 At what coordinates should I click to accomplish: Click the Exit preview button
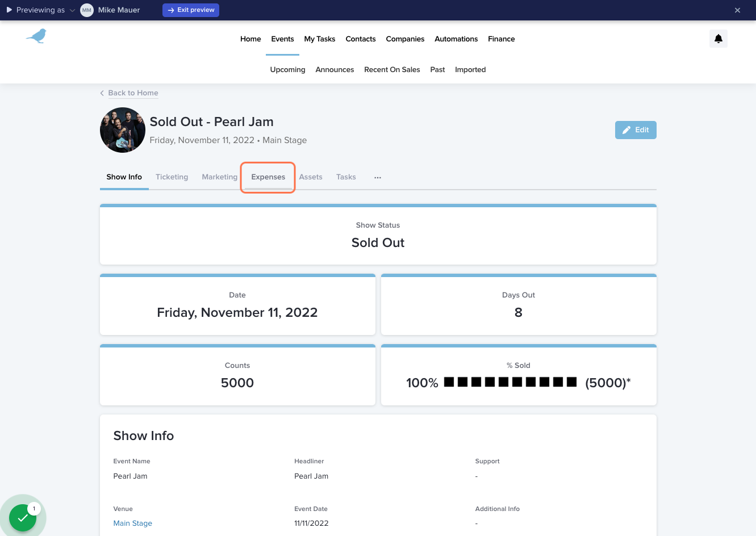(x=191, y=10)
